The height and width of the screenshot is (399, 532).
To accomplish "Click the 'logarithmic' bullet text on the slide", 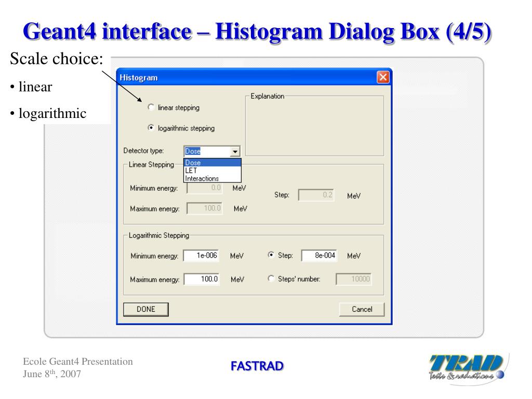I will tap(52, 113).
